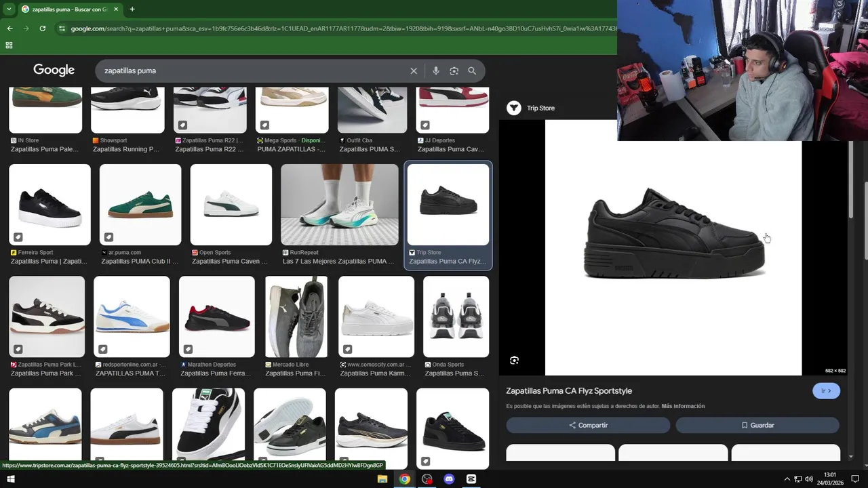Open Onda Sports shoe pair thumbnail

click(x=456, y=317)
